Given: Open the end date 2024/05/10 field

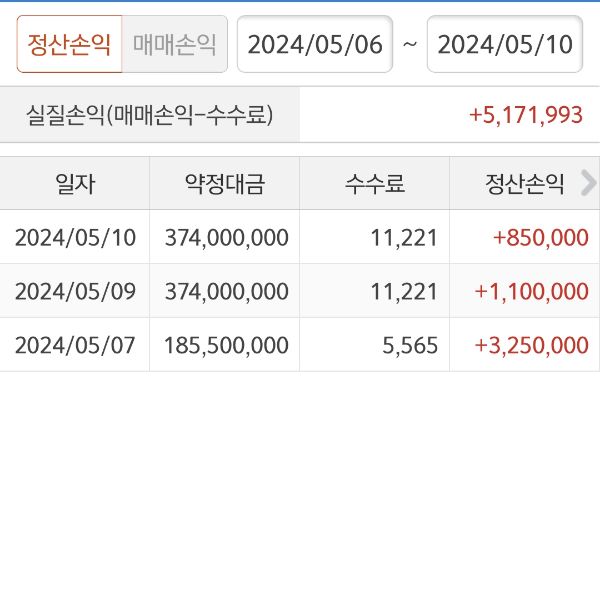Looking at the screenshot, I should (504, 45).
